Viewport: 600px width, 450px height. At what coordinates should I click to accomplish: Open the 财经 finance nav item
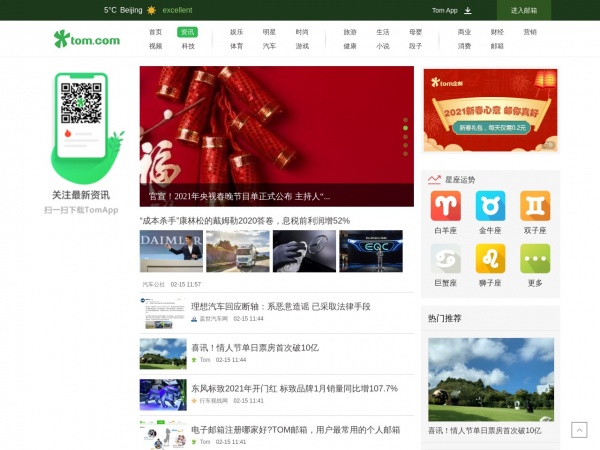[497, 32]
